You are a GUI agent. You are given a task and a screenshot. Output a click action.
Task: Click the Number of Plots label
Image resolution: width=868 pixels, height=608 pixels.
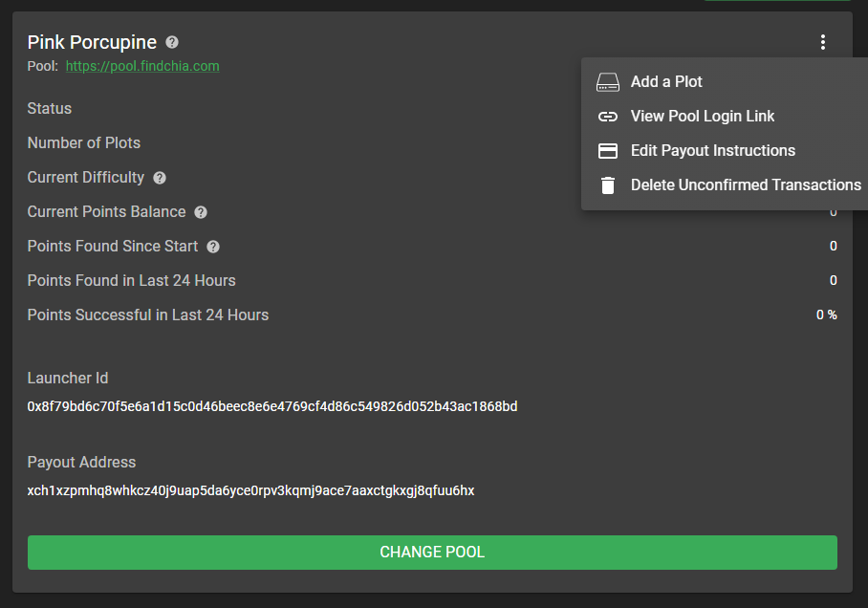pos(84,142)
